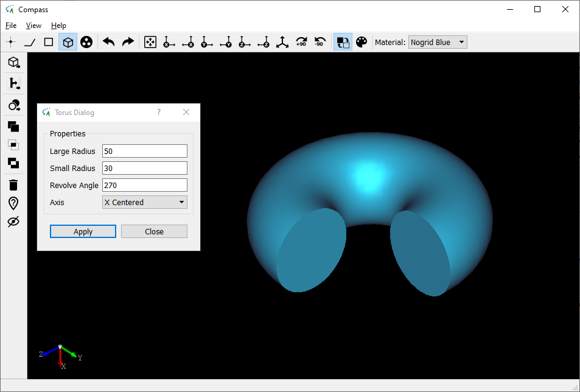Toggle the swap colors button in the toolbar
Image resolution: width=580 pixels, height=392 pixels.
click(x=343, y=42)
